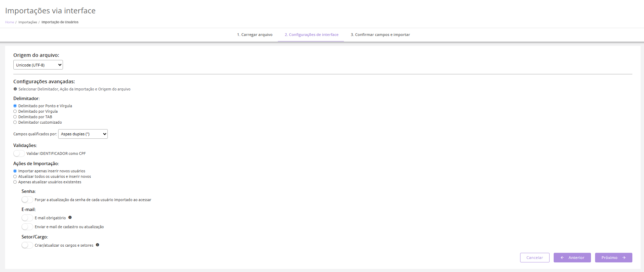
Task: Select Atualizar todos os usuários e inserir novos
Action: click(15, 176)
